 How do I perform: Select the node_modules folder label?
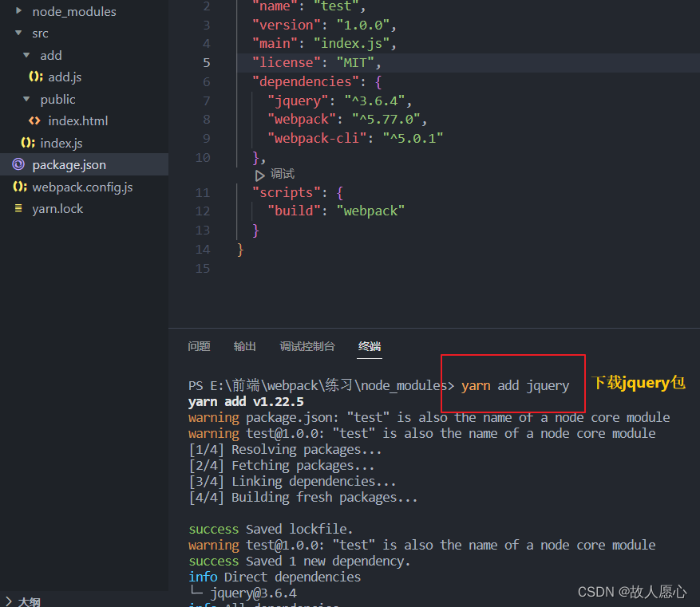(x=74, y=12)
